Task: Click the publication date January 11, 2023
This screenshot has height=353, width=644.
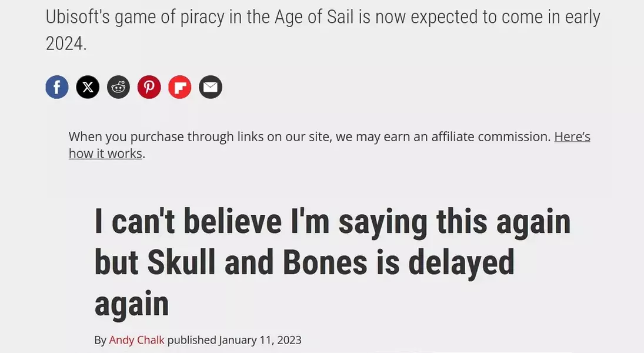Action: click(x=260, y=340)
